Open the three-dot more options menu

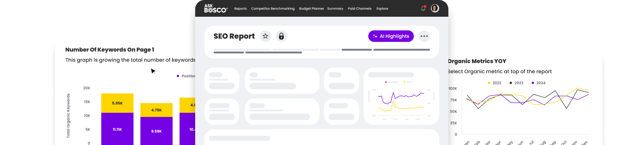[x=424, y=36]
